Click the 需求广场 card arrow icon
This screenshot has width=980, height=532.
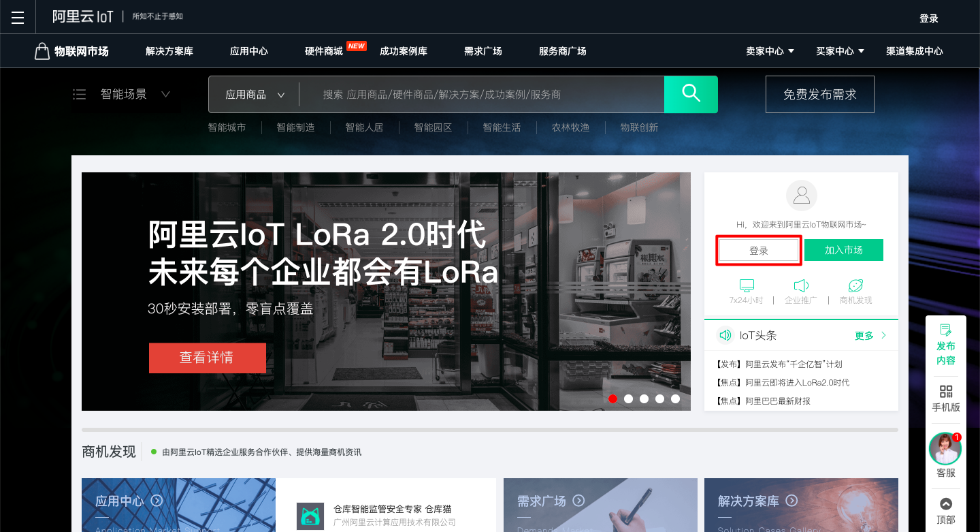578,501
